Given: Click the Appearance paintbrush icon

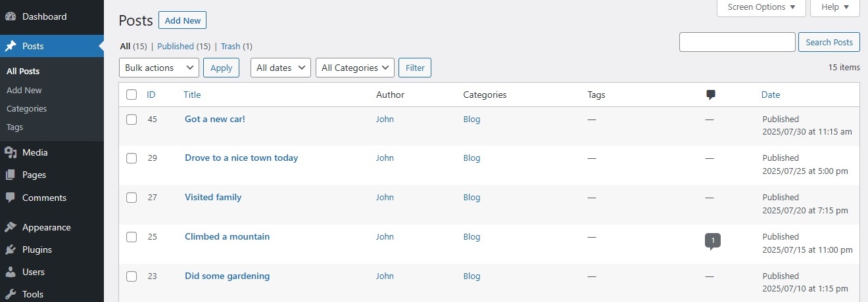Looking at the screenshot, I should [11, 227].
